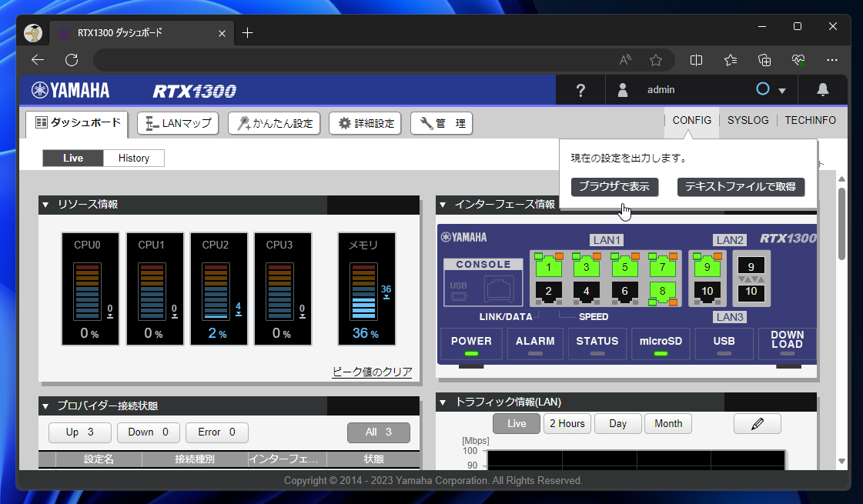Click the browser split screen icon
Image resolution: width=863 pixels, height=504 pixels.
click(696, 60)
